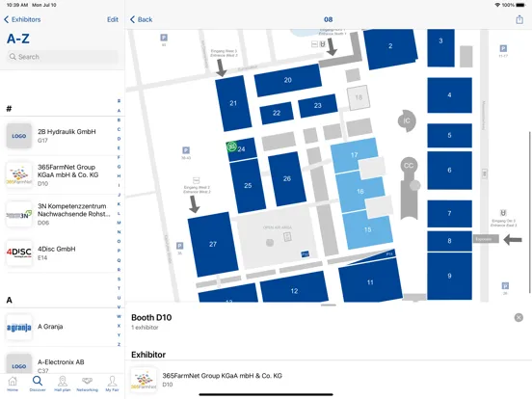
Task: Select hall 15 on map
Action: [x=368, y=229]
